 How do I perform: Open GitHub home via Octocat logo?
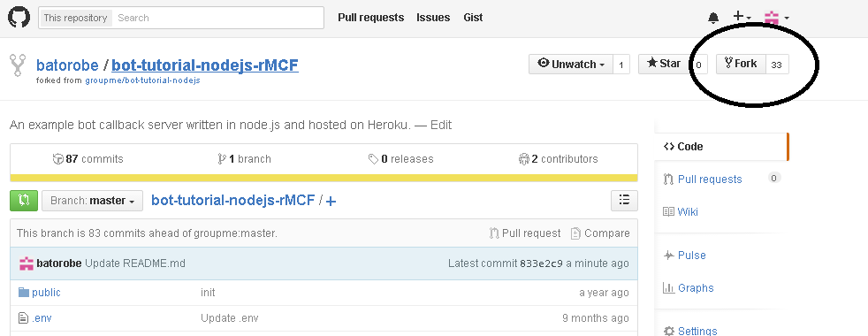pyautogui.click(x=19, y=18)
